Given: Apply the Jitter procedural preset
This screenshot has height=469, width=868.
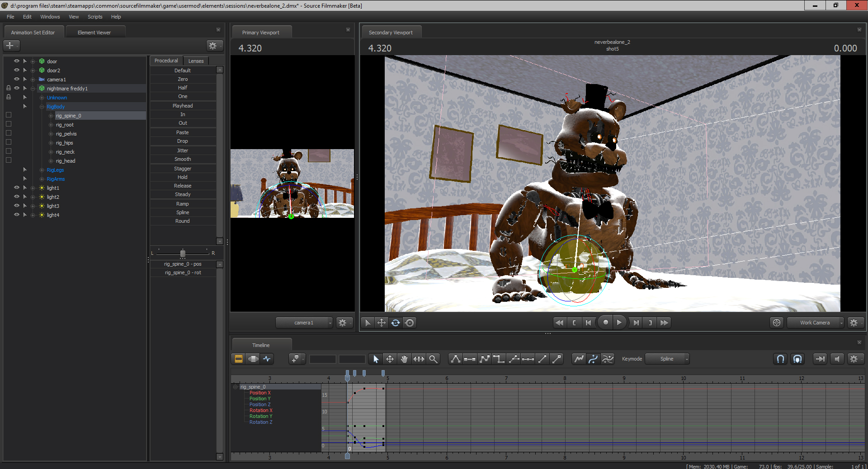Looking at the screenshot, I should tap(183, 150).
